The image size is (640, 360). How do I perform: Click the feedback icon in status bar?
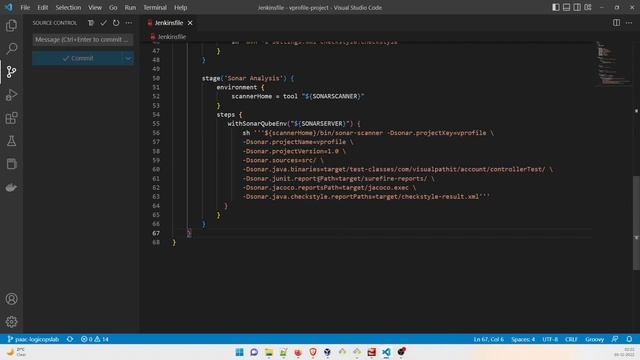pos(615,339)
